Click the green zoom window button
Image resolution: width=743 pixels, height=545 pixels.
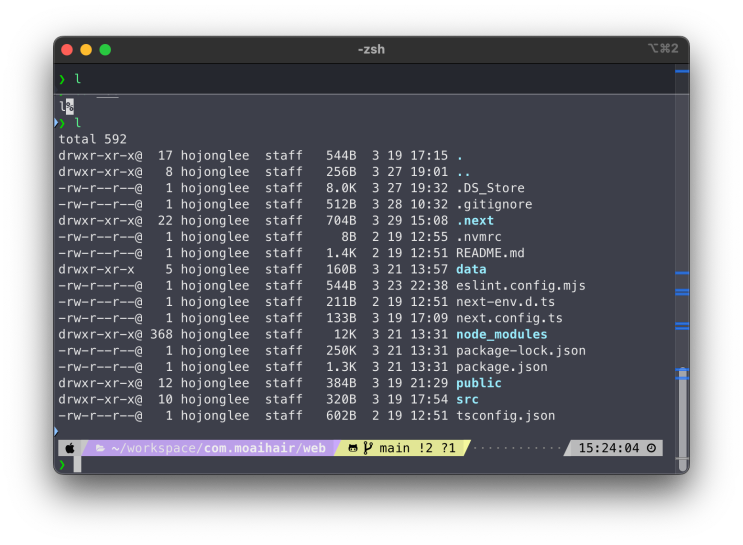coord(105,50)
